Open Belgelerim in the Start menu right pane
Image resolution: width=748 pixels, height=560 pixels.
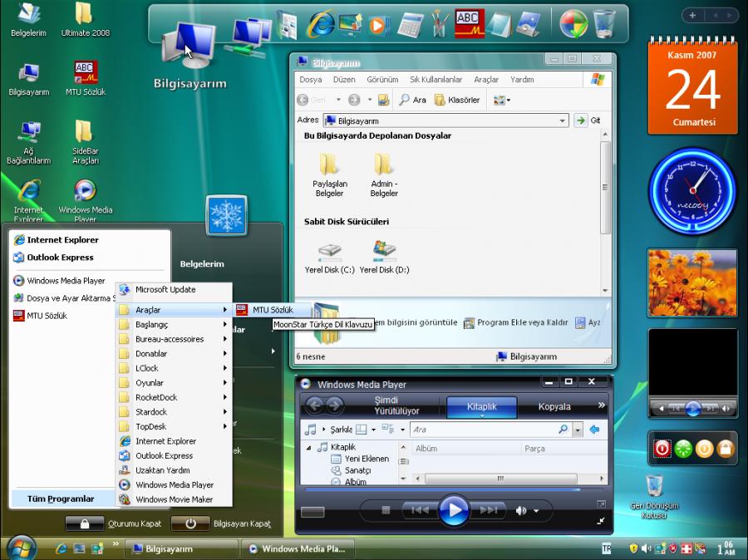coord(202,263)
